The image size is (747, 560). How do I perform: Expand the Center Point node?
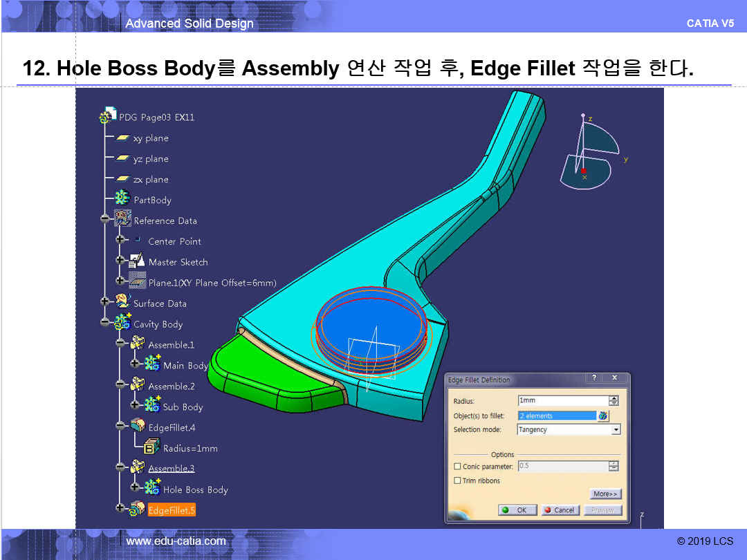[120, 240]
